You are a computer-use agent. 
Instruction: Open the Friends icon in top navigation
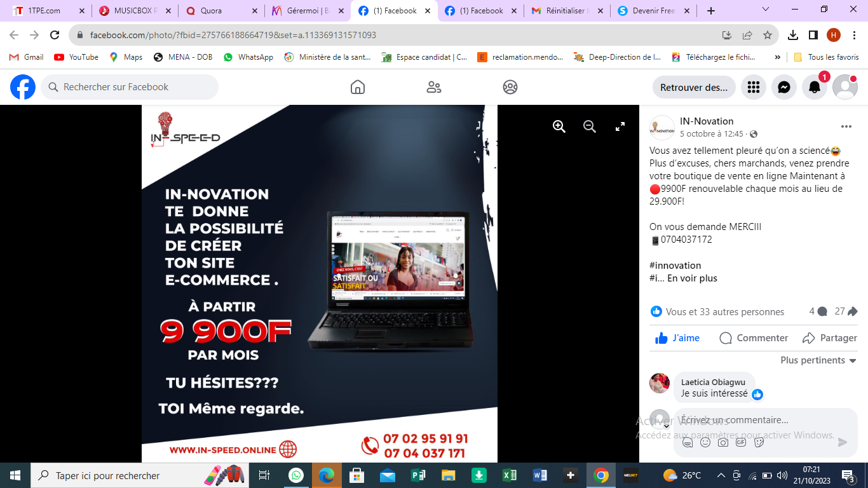point(434,87)
